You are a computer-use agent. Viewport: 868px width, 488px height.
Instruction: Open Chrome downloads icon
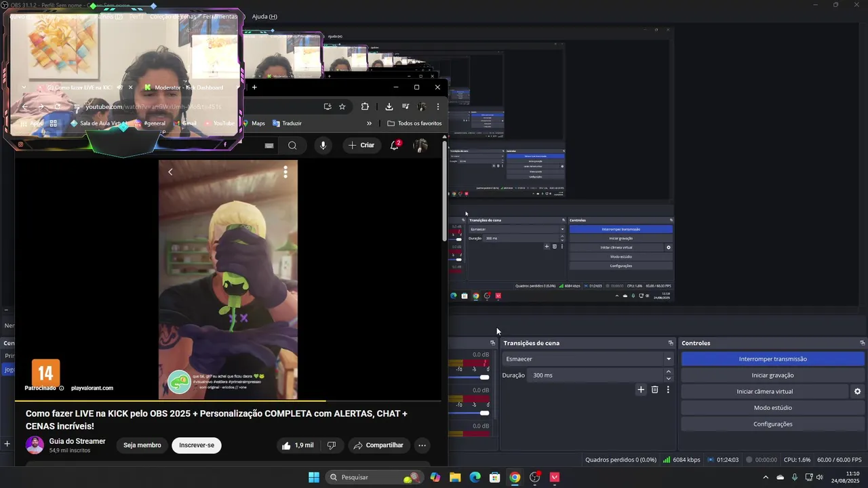[389, 106]
